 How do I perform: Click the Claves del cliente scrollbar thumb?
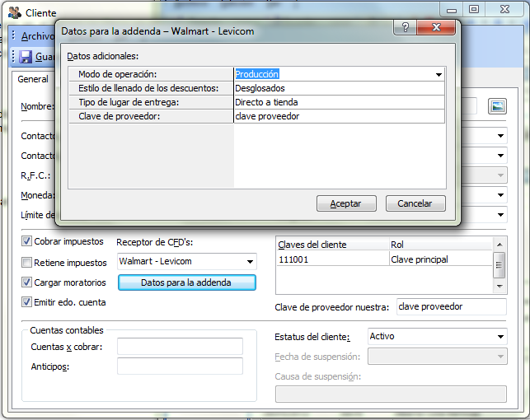click(499, 265)
